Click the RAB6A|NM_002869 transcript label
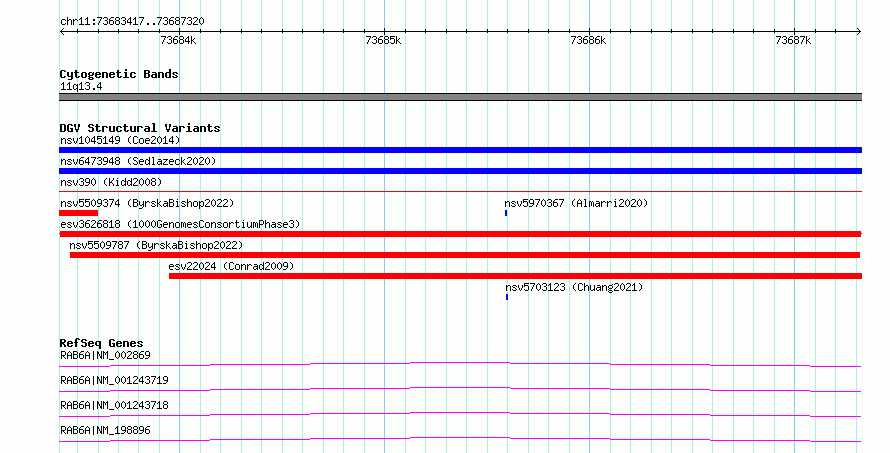This screenshot has height=453, width=890. point(105,355)
